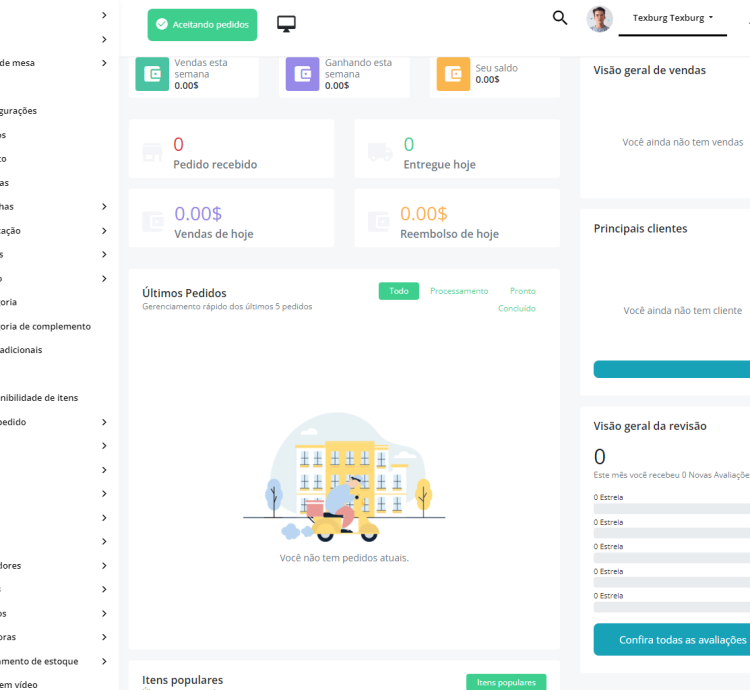Click the green wallet icon for weekly sales
The height and width of the screenshot is (690, 750).
[152, 74]
